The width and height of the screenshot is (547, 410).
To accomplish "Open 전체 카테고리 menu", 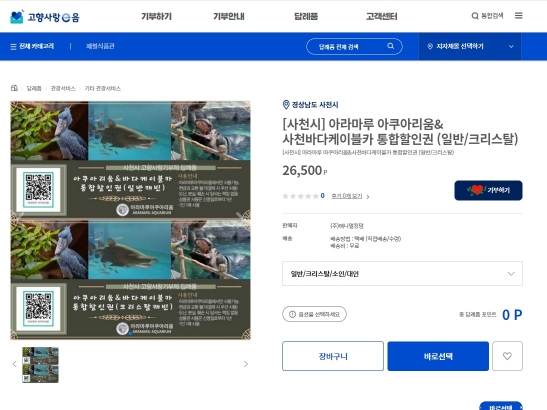I will (x=32, y=46).
